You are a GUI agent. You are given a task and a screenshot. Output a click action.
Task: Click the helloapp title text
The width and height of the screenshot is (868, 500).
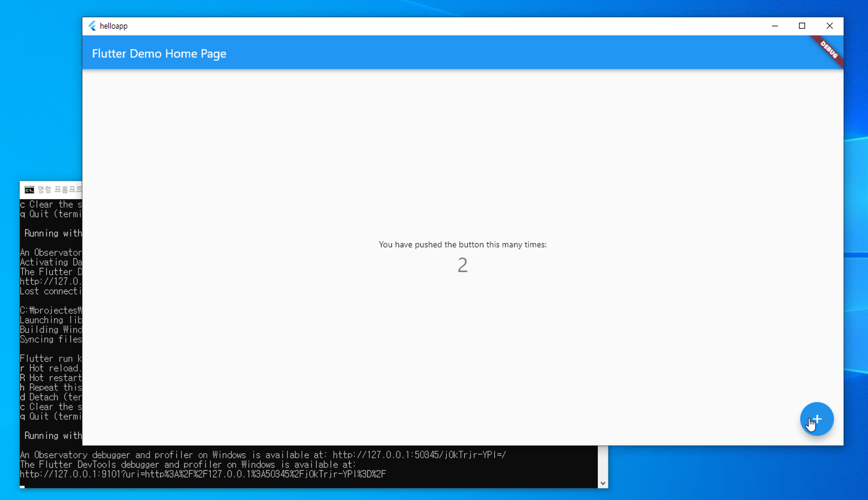(113, 26)
